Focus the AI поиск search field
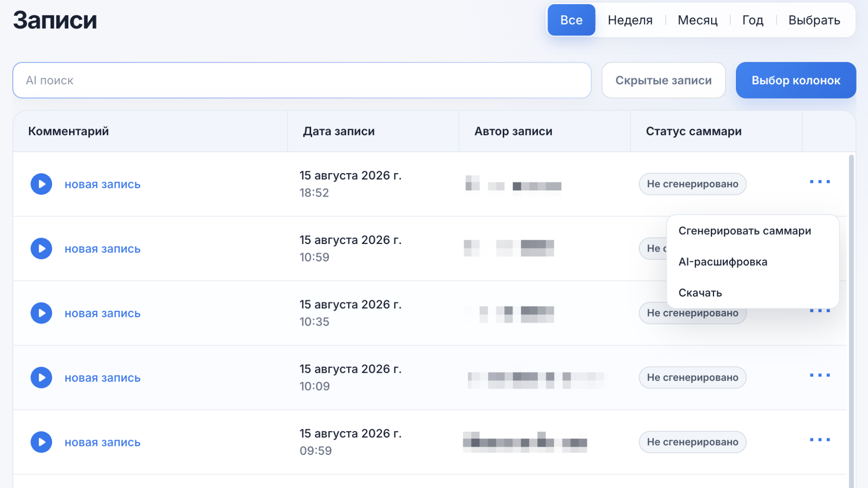Viewport: 868px width, 488px height. click(302, 80)
